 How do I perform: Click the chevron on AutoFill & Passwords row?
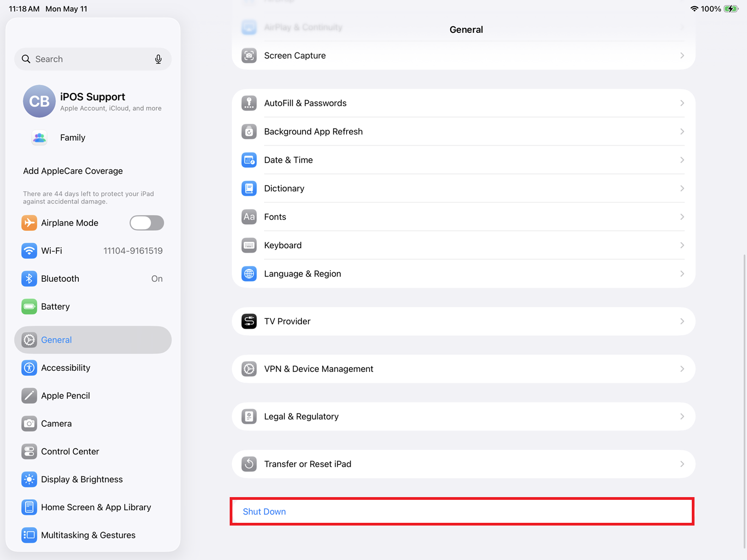point(682,103)
